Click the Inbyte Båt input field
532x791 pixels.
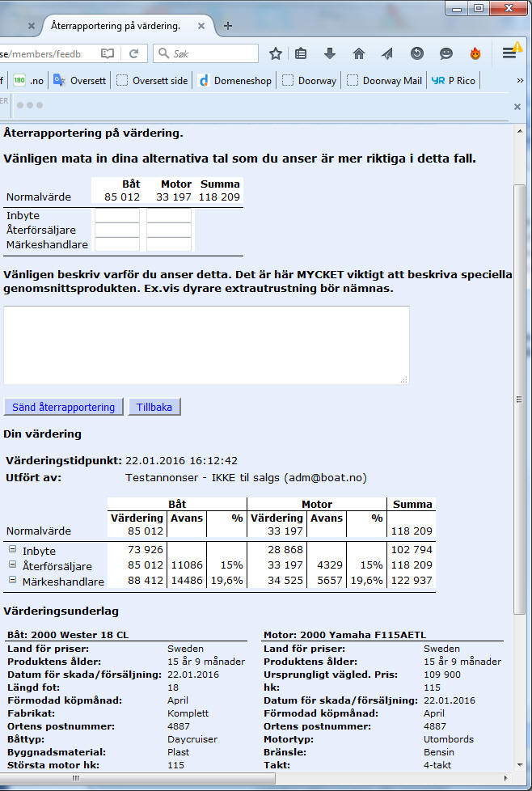coord(117,216)
